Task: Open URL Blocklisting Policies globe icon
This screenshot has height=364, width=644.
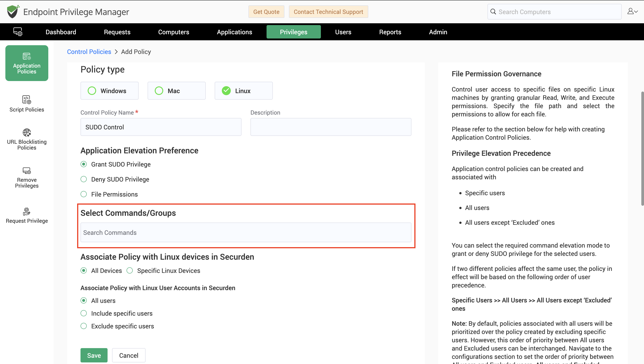Action: click(x=27, y=133)
